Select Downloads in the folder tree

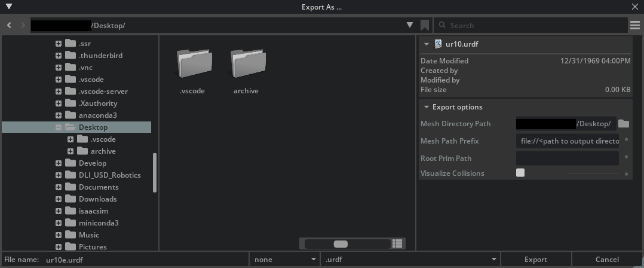pyautogui.click(x=97, y=199)
